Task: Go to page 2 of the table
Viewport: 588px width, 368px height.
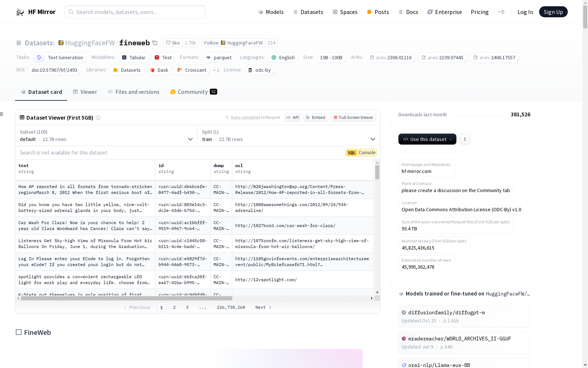Action: [175, 308]
